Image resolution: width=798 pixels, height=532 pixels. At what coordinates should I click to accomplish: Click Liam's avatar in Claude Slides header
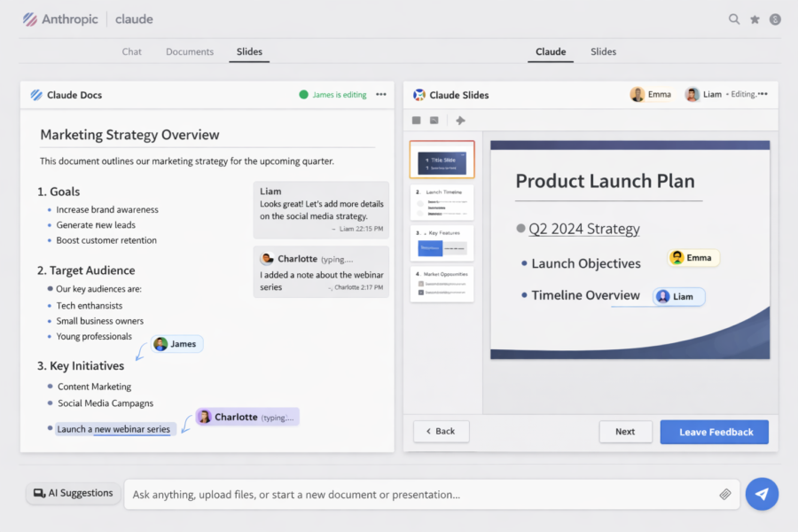(x=692, y=94)
